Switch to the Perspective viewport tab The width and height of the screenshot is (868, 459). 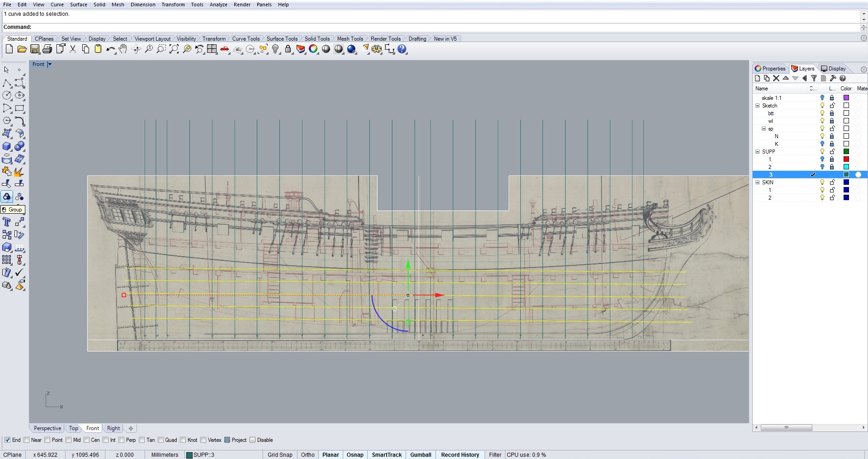[x=47, y=428]
